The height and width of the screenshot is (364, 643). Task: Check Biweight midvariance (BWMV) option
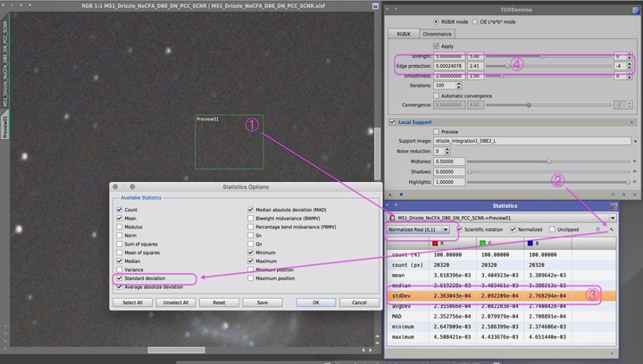251,219
